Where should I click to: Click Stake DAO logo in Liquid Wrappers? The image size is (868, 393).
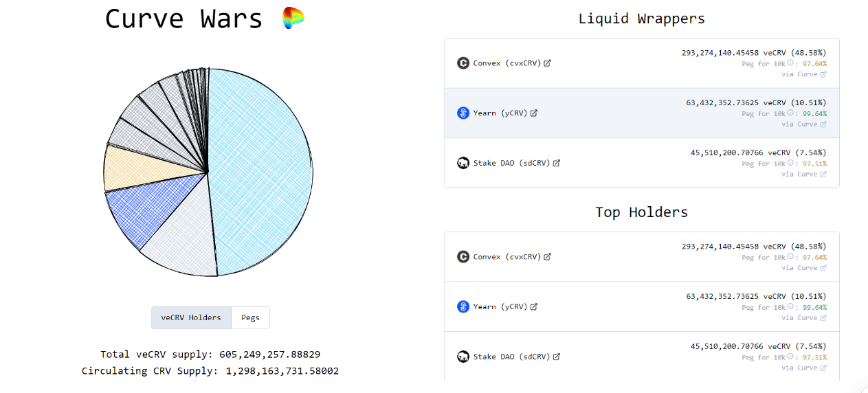[463, 163]
